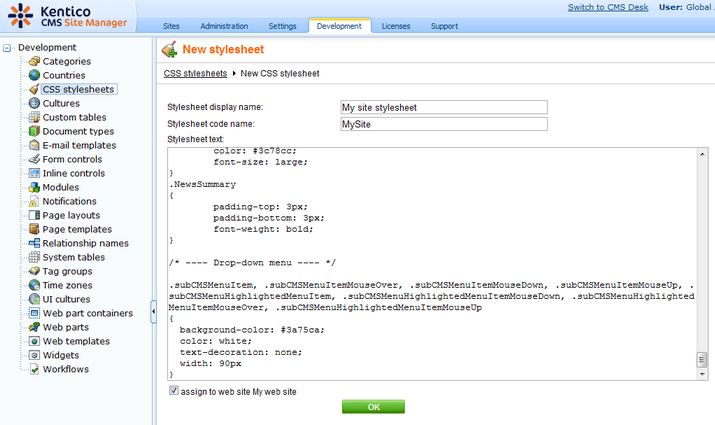The height and width of the screenshot is (425, 715).
Task: Switch to the Licenses tab
Action: click(395, 26)
